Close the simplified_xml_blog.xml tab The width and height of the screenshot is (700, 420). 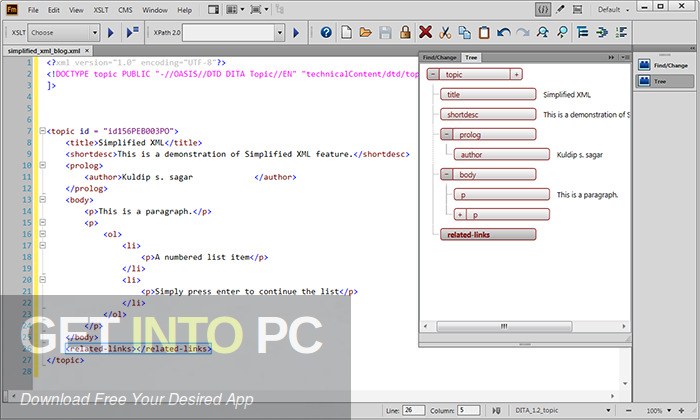87,51
